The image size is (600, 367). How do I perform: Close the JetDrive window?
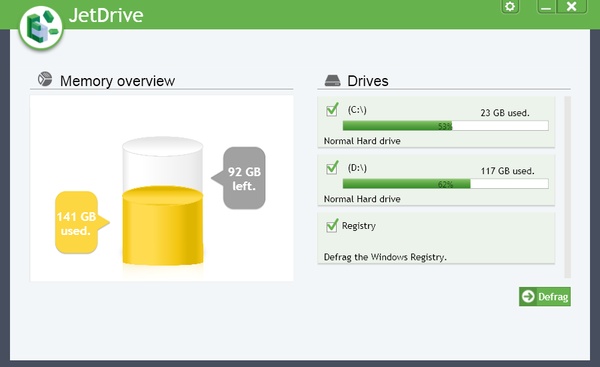pos(571,7)
